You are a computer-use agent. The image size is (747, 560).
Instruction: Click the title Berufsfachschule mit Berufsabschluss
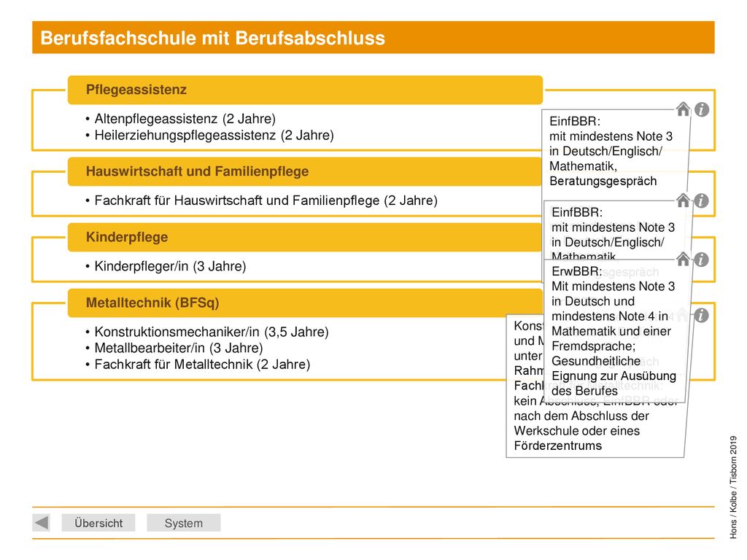point(212,38)
